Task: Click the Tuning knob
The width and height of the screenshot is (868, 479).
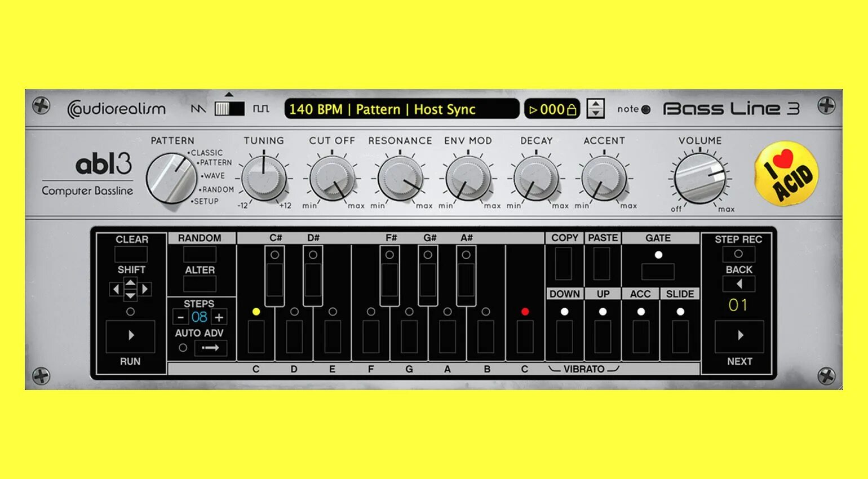Action: pyautogui.click(x=264, y=178)
